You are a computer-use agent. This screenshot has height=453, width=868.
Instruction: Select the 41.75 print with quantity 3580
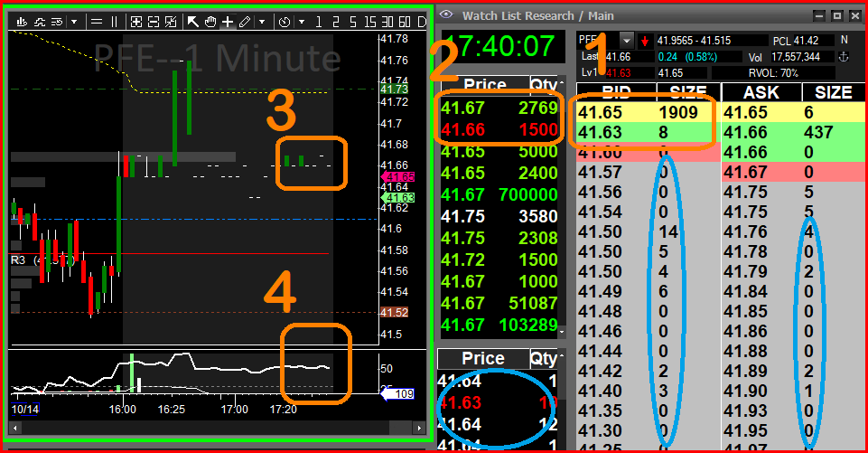(499, 216)
